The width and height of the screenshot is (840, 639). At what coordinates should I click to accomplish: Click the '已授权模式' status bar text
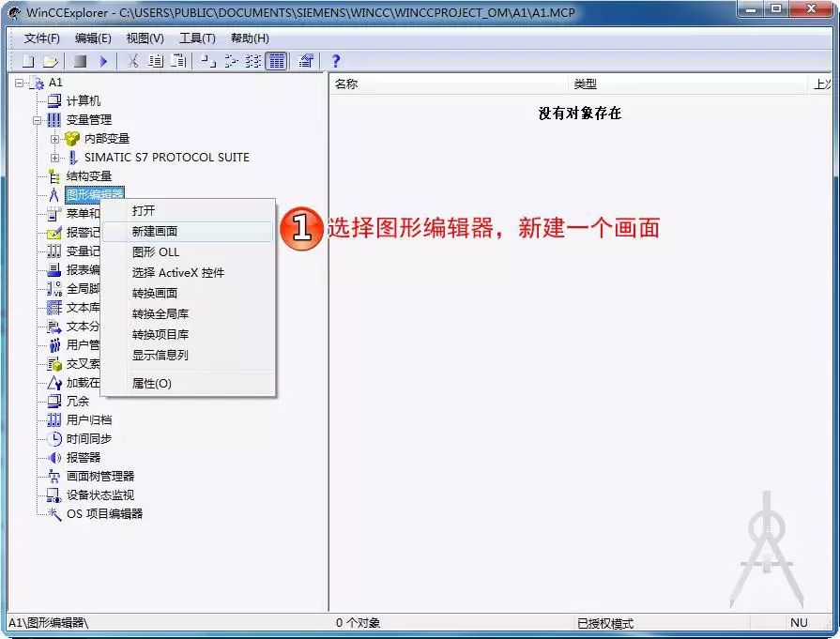point(605,623)
